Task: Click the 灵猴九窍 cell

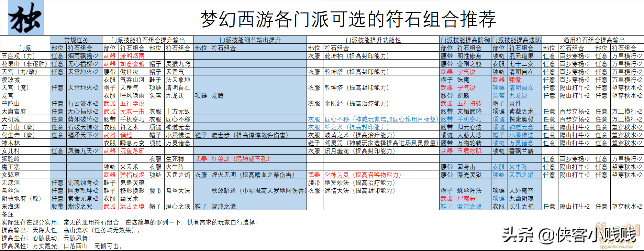Action: tap(179, 64)
